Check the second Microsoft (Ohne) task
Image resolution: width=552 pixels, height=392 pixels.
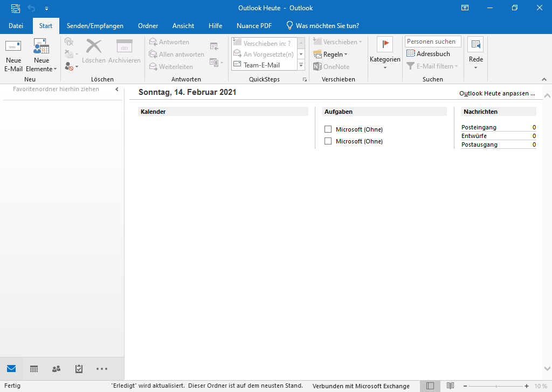click(328, 141)
